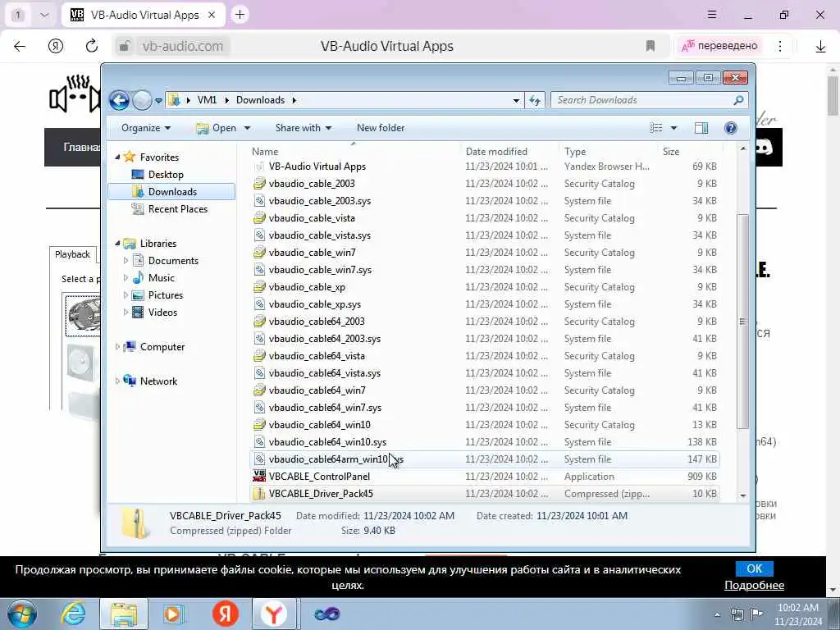This screenshot has height=630, width=840.
Task: Select the VBCABLE_ControlPanel application icon
Action: (259, 477)
